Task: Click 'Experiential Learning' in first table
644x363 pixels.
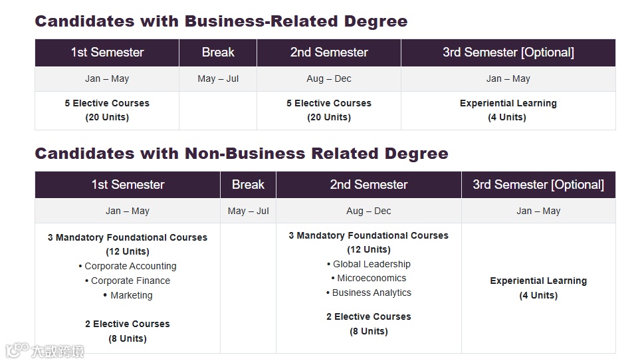Action: [x=508, y=103]
